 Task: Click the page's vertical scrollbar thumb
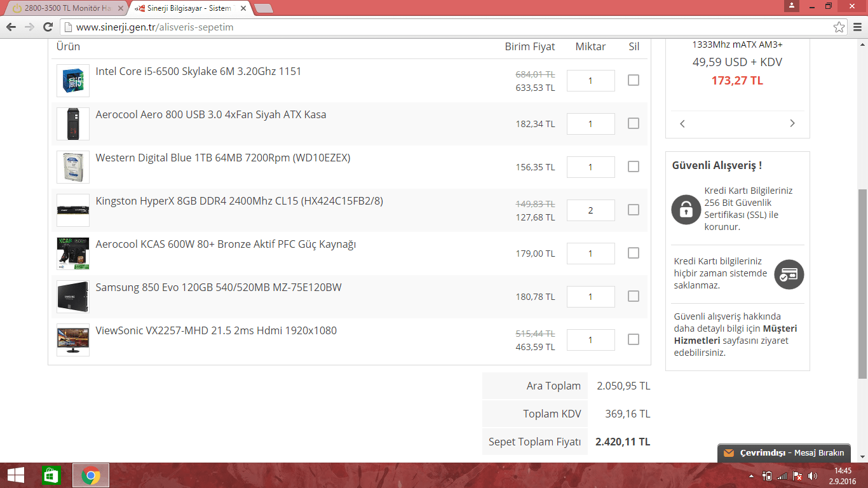click(862, 283)
